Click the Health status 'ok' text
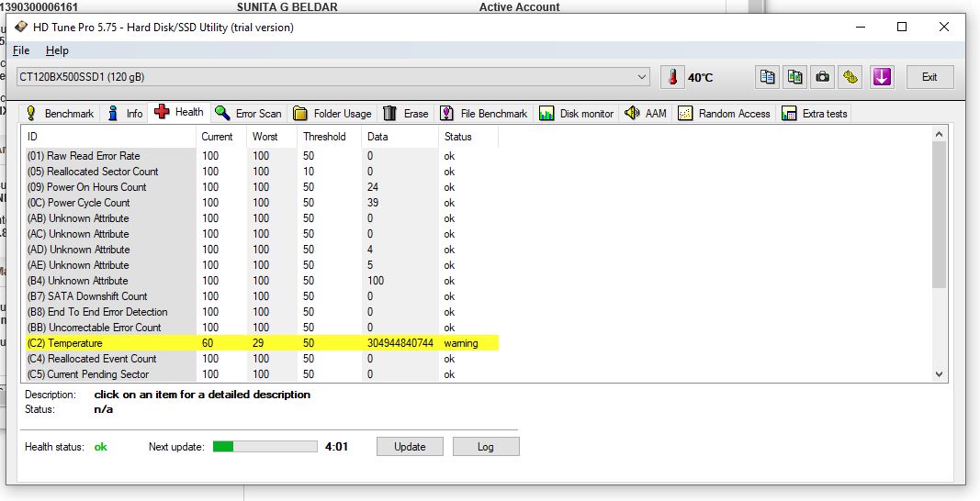The image size is (980, 501). 101,447
